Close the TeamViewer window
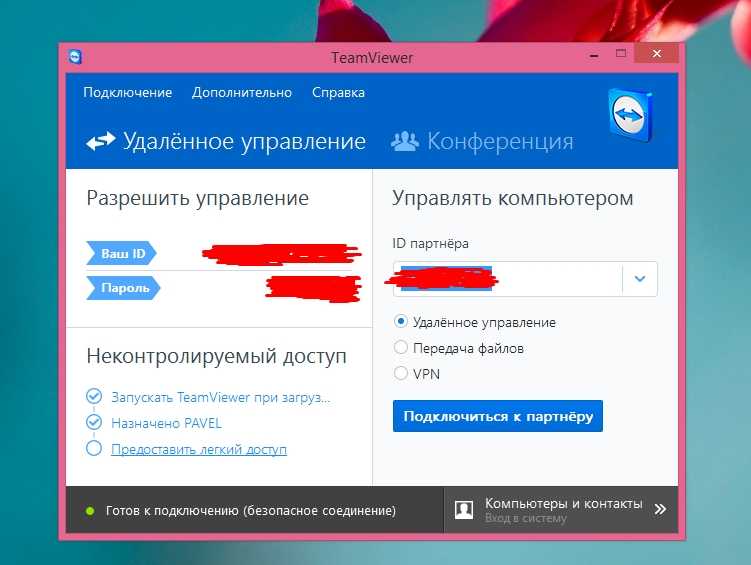Viewport: 751px width, 565px height. pyautogui.click(x=656, y=53)
